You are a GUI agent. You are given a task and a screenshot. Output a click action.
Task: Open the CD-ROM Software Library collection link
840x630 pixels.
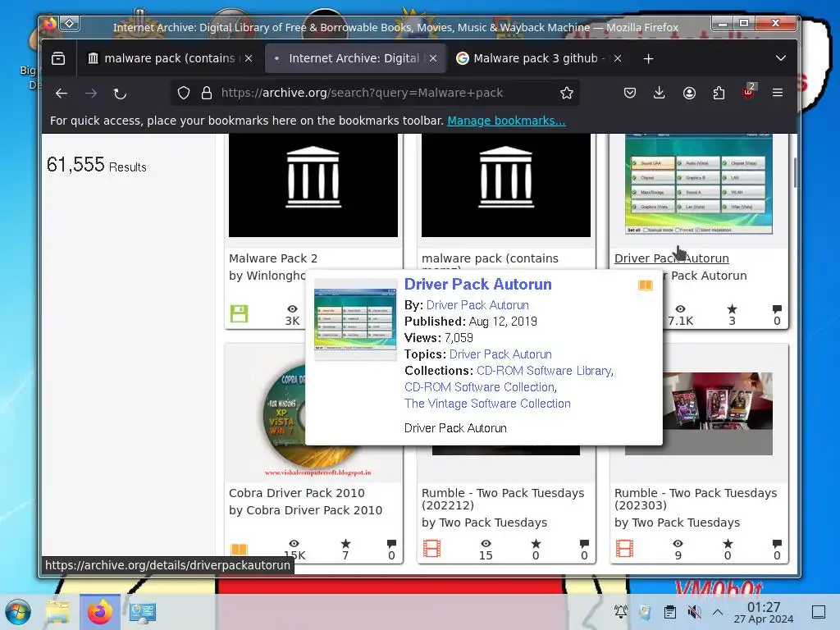pos(544,371)
